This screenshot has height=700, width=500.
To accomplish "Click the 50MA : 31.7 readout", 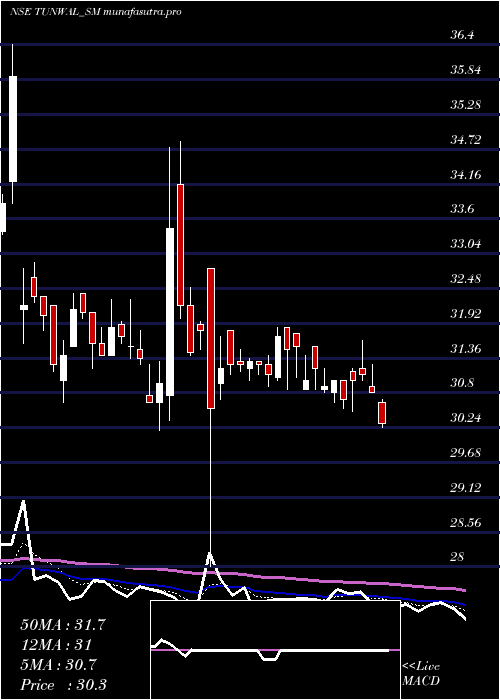I will [62, 625].
